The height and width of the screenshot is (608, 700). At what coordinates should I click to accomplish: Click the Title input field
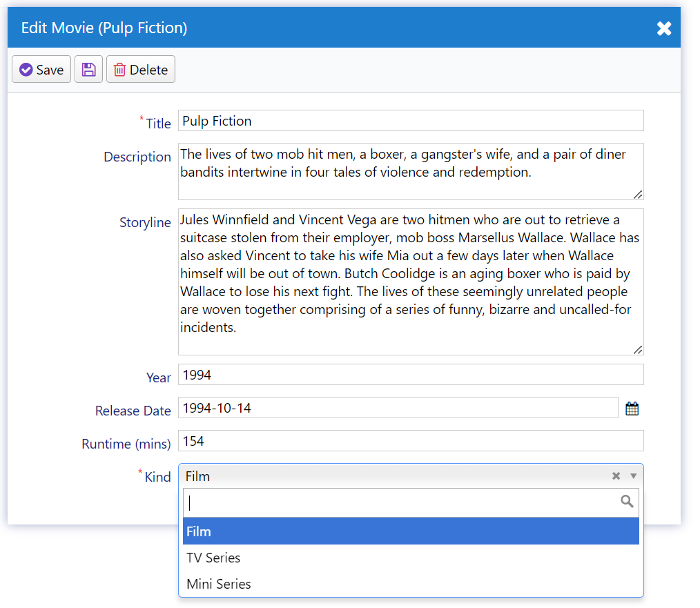click(411, 121)
